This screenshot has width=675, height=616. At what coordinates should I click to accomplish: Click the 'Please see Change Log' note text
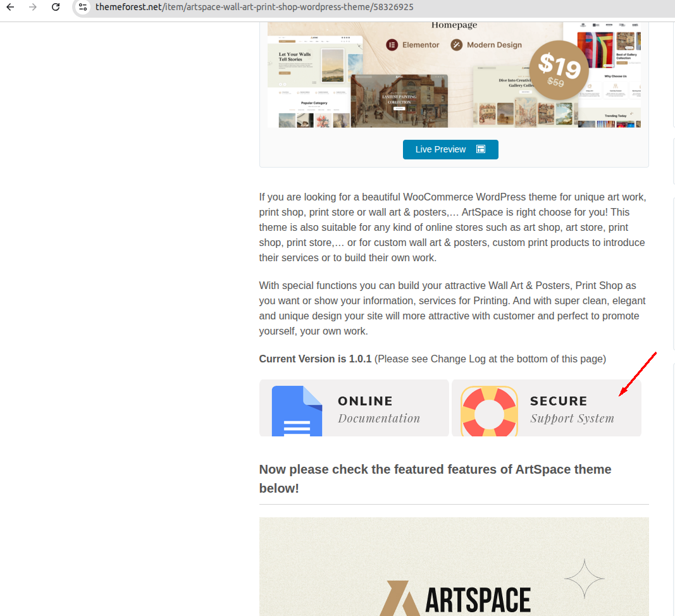490,359
